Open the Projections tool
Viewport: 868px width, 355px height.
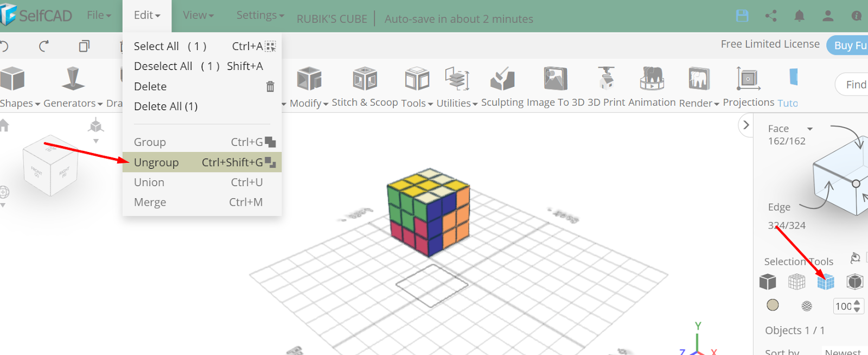pyautogui.click(x=749, y=87)
